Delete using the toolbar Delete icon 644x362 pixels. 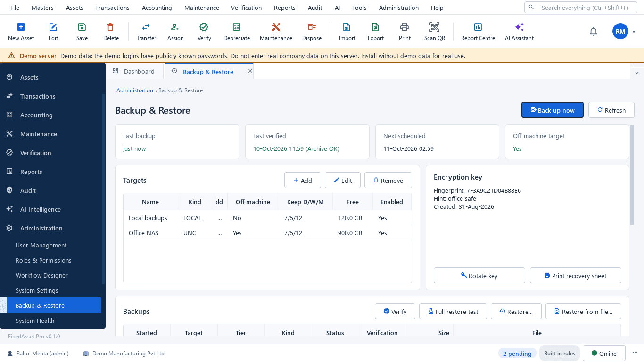point(111,32)
